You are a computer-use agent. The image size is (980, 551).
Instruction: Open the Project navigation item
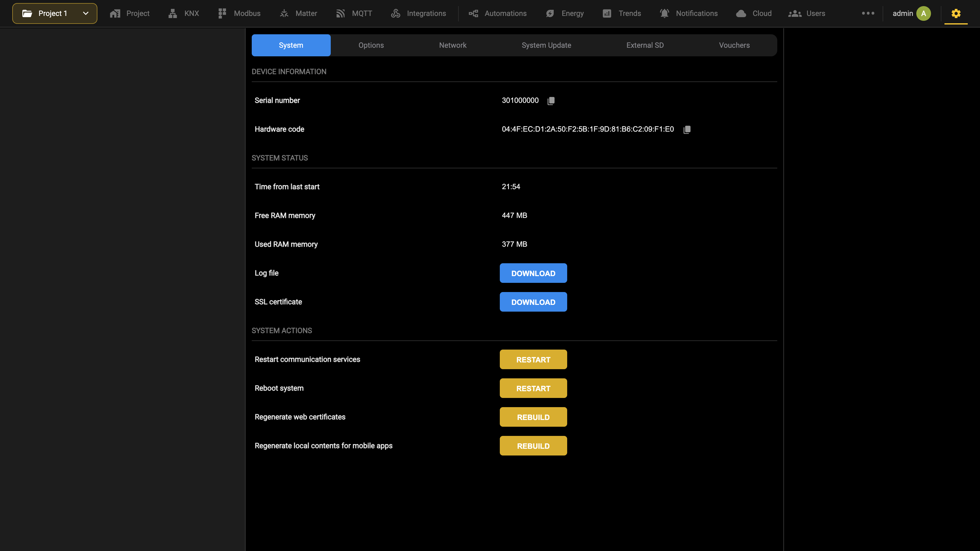tap(129, 13)
